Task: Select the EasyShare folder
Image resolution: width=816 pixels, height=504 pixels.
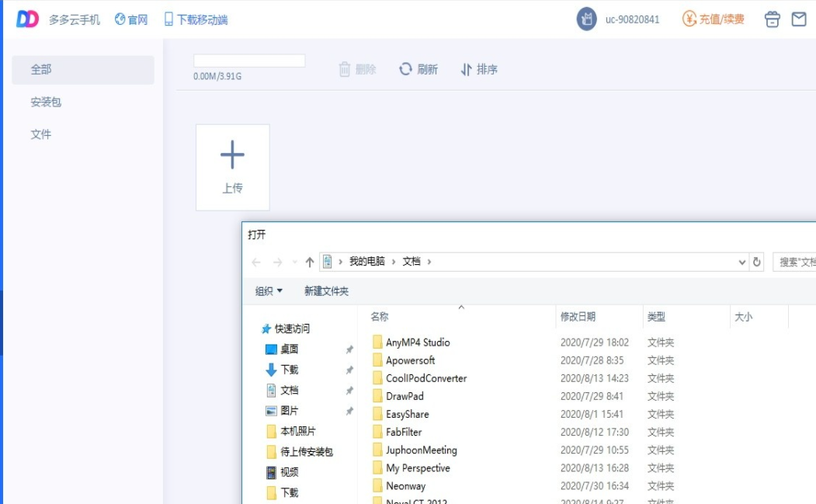Action: pyautogui.click(x=407, y=415)
